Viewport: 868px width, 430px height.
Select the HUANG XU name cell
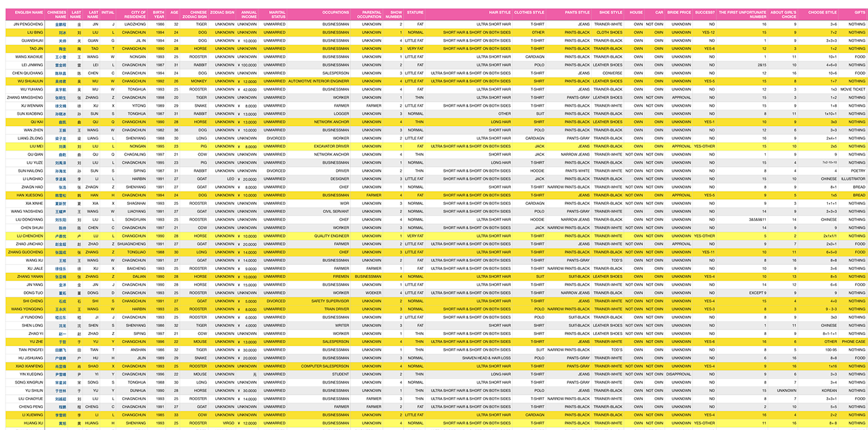[x=33, y=423]
